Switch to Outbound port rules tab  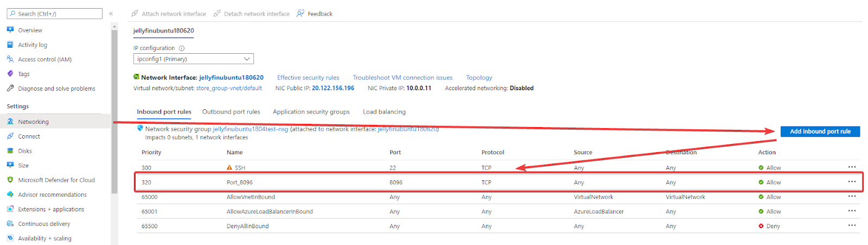tap(231, 112)
